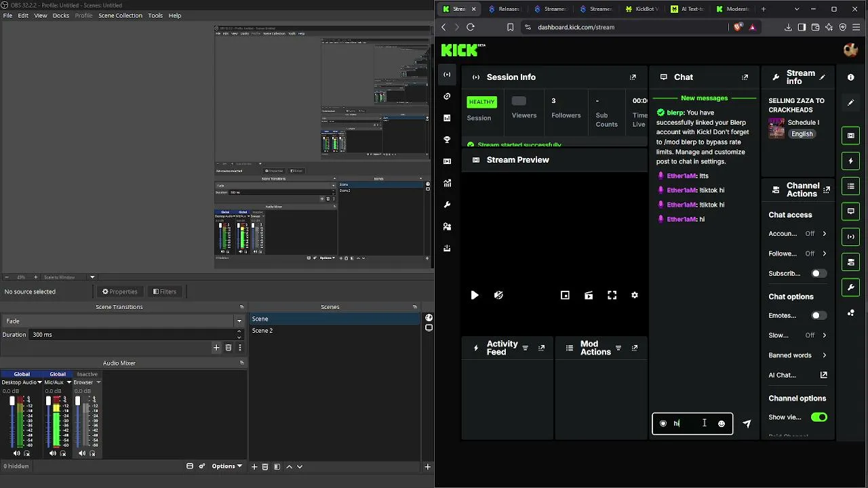Bookmark the dashboard.kick.com page
Image resolution: width=868 pixels, height=488 pixels.
pyautogui.click(x=511, y=27)
